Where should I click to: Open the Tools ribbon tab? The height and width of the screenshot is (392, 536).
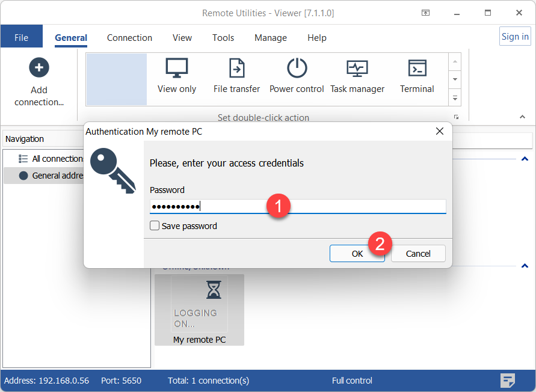point(223,37)
